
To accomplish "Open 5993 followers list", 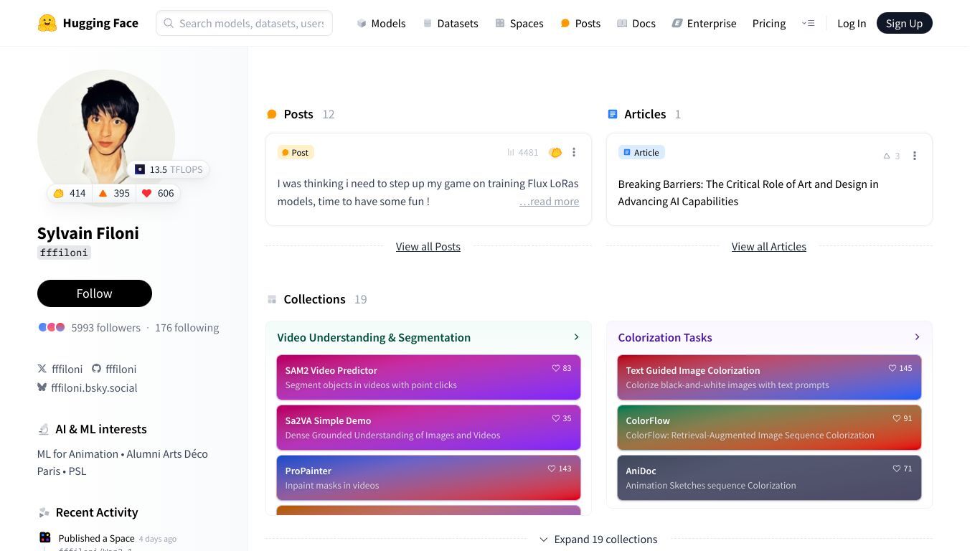I will [x=105, y=327].
